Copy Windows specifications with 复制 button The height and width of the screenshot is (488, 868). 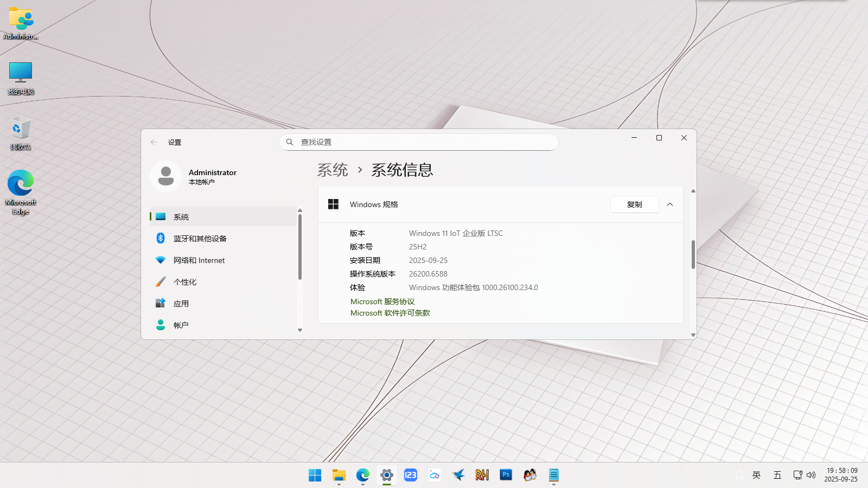635,204
